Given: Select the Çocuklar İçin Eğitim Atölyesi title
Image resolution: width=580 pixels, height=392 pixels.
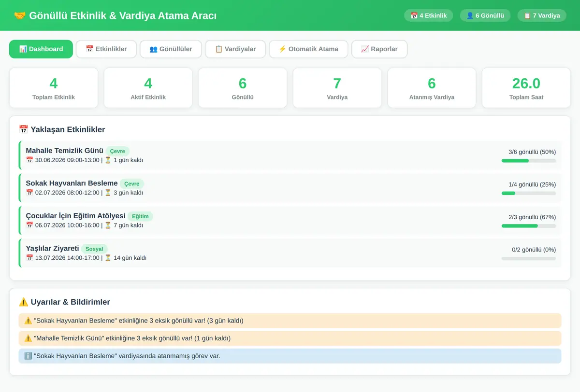Looking at the screenshot, I should click(x=76, y=216).
